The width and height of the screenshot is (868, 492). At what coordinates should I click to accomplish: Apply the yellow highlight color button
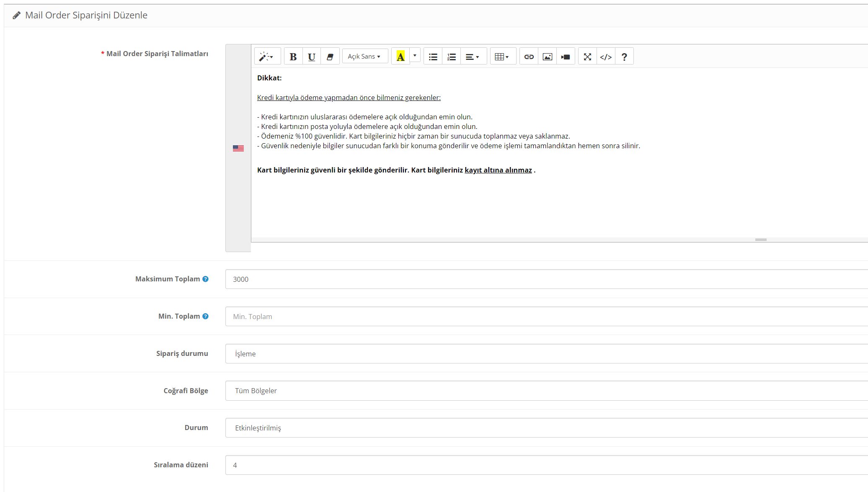click(x=400, y=57)
